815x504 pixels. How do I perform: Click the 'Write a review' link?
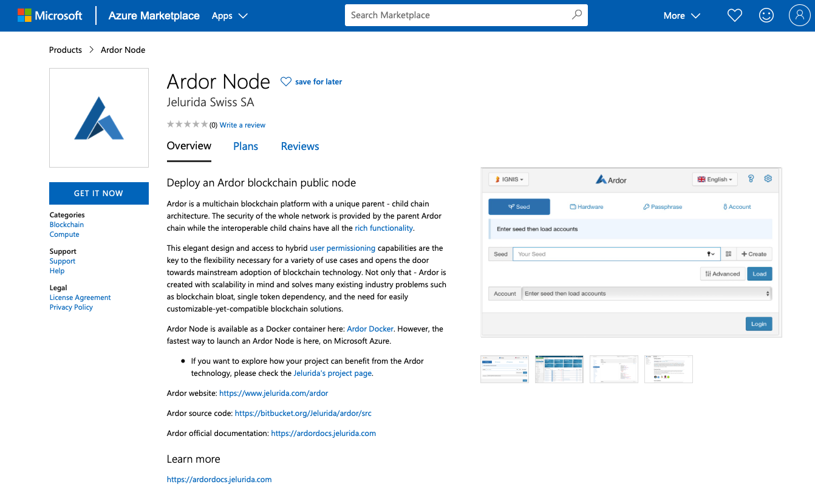(x=242, y=124)
